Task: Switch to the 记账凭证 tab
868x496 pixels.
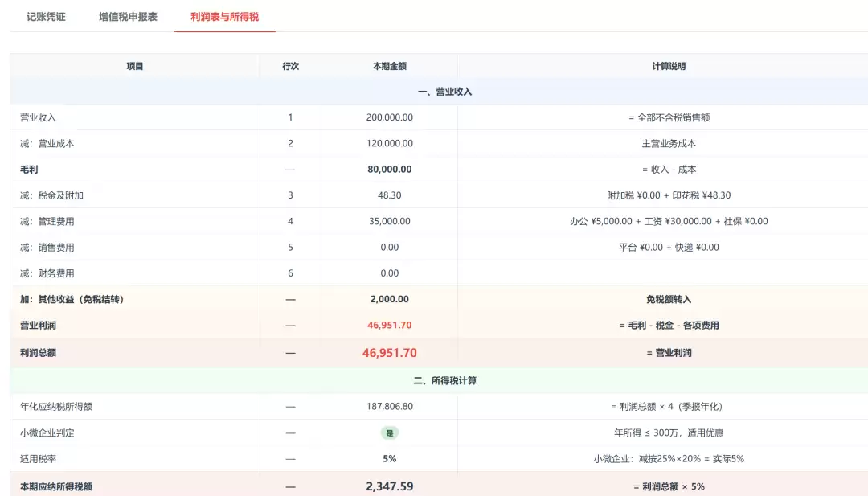Action: pos(46,17)
